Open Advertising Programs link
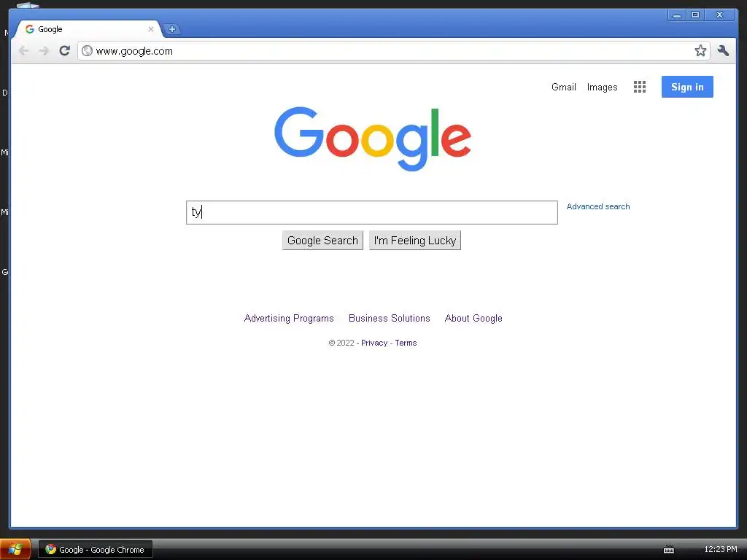747x560 pixels. pyautogui.click(x=289, y=318)
